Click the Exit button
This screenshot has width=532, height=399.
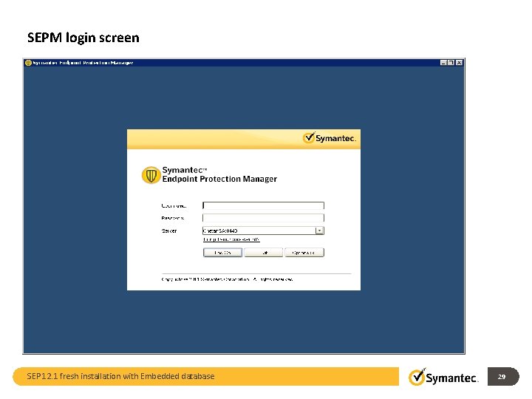click(264, 253)
